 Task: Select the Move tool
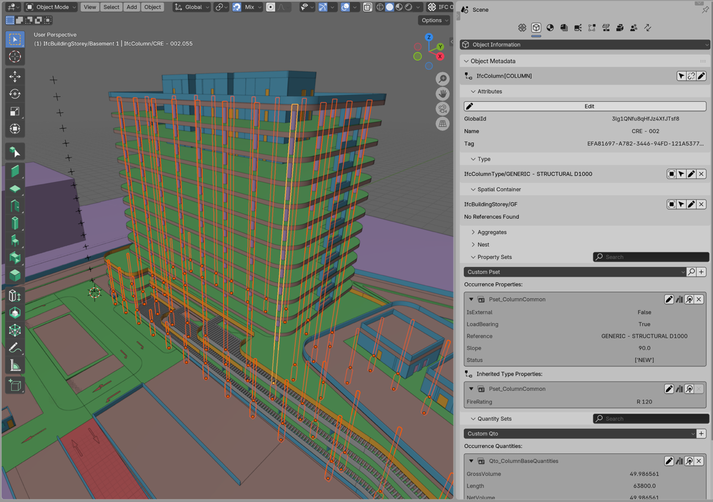[15, 77]
